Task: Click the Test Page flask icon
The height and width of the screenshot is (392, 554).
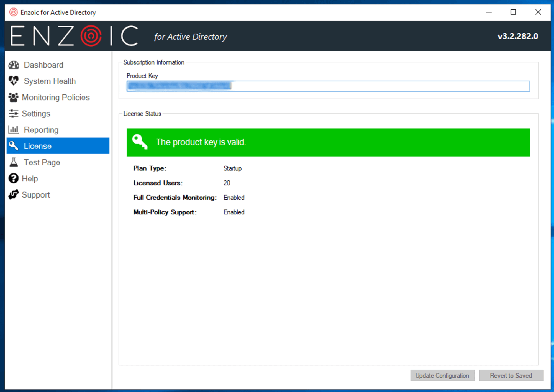Action: pyautogui.click(x=13, y=162)
